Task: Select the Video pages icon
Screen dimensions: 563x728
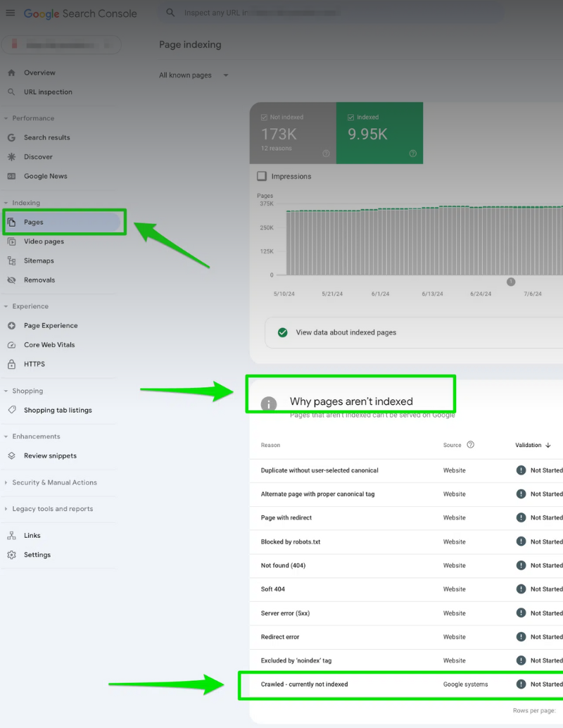Action: [x=13, y=241]
